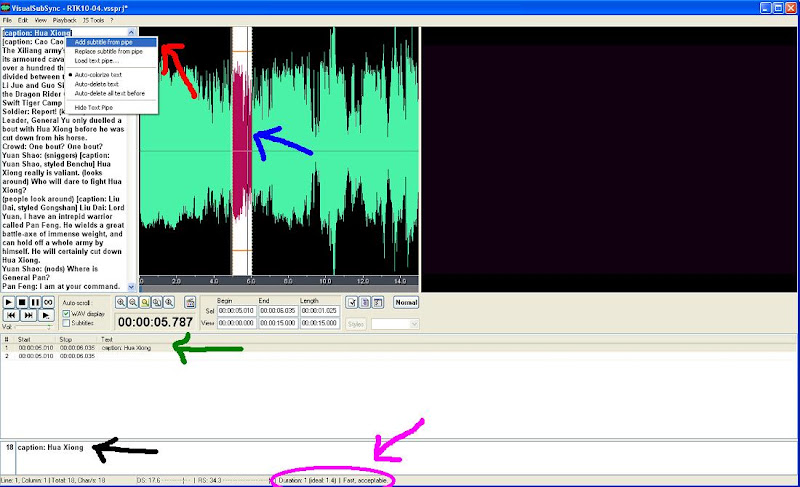Toggle the WAV display checkbox
Screen dimensions: 800x487
66,314
